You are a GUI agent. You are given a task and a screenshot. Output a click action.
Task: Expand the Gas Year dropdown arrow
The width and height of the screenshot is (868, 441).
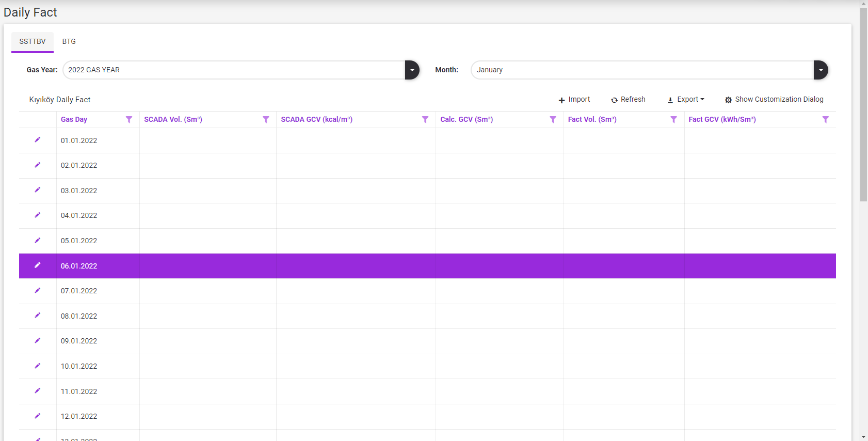tap(412, 70)
